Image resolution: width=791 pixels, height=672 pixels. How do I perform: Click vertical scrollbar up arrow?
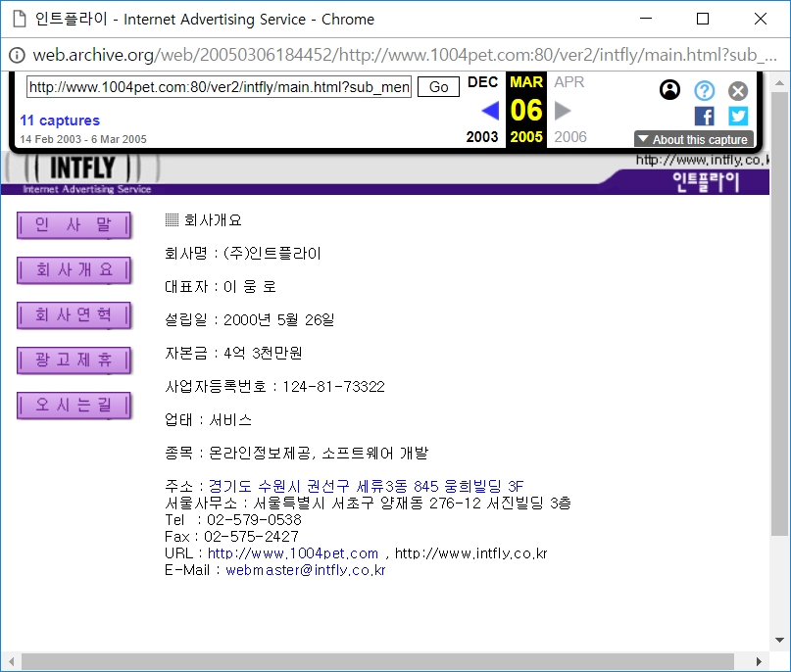click(779, 82)
